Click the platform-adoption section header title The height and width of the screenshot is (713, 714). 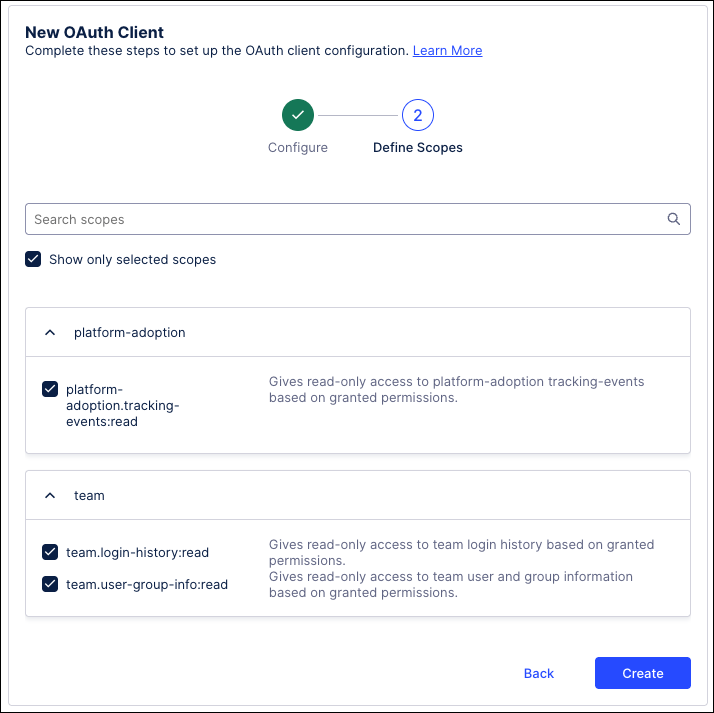130,333
